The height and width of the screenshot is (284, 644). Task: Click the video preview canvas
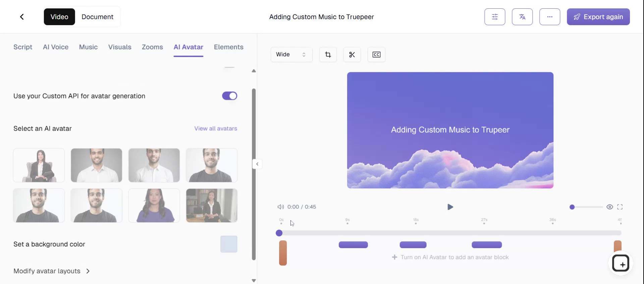point(450,130)
